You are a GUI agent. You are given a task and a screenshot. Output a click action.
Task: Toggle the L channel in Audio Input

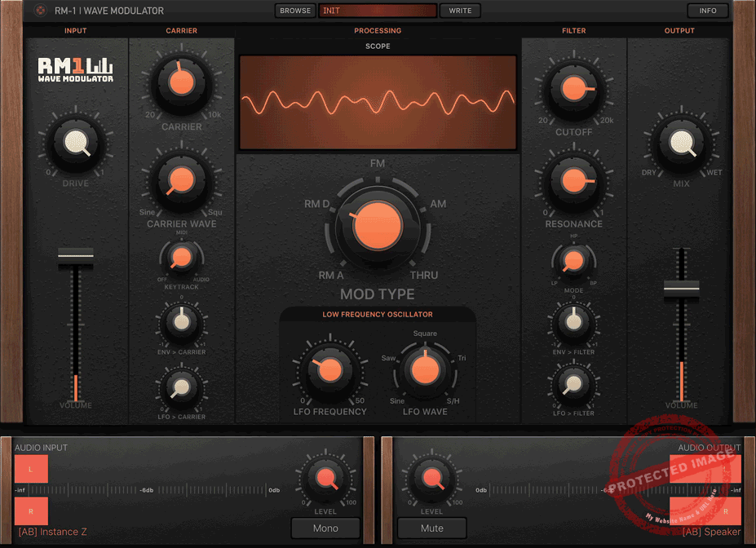click(x=31, y=469)
